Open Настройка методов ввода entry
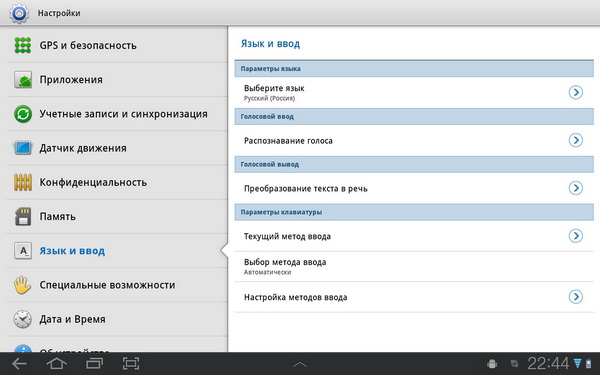Image resolution: width=600 pixels, height=375 pixels. coord(414,297)
